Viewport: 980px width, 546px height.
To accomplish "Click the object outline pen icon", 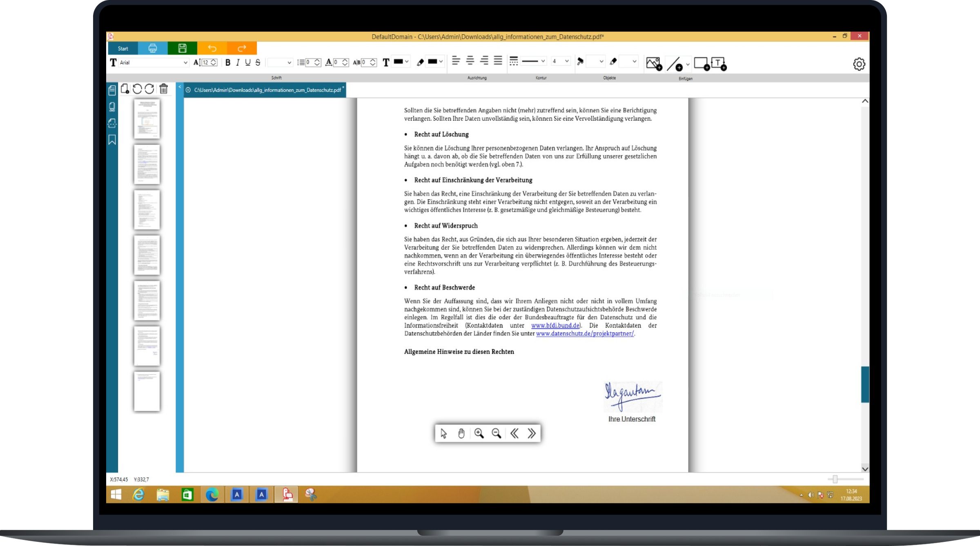I will [613, 61].
